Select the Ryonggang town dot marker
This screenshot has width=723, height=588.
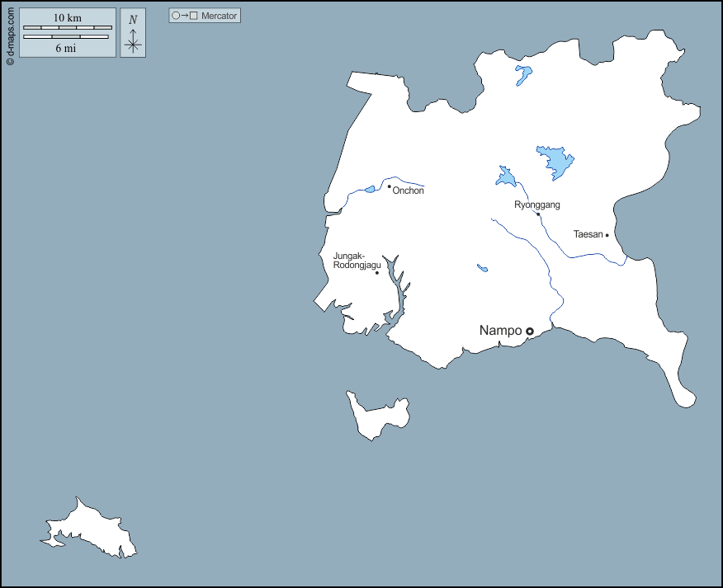[538, 214]
